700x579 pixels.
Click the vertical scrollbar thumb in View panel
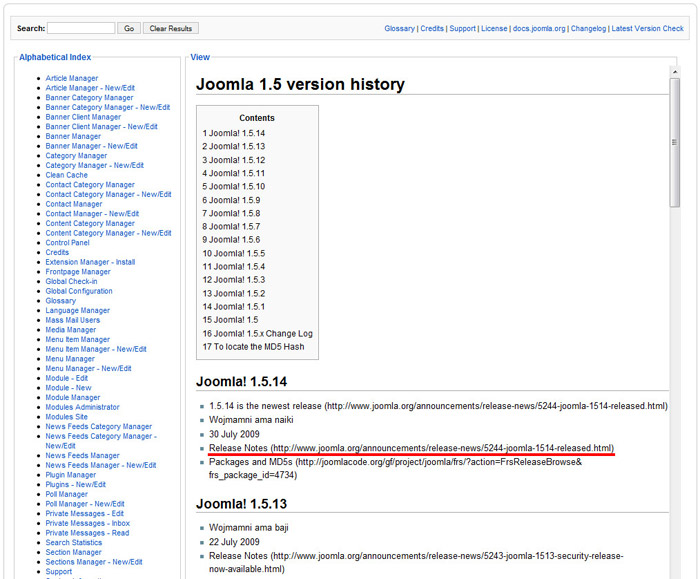pos(675,143)
